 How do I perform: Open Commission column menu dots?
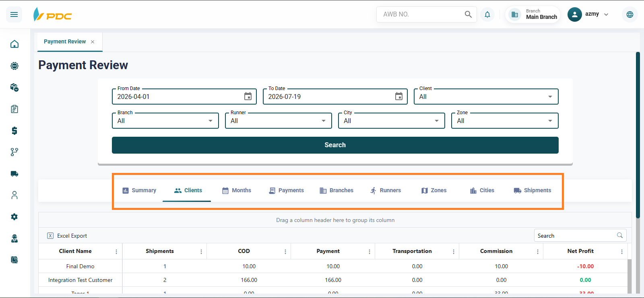point(538,252)
